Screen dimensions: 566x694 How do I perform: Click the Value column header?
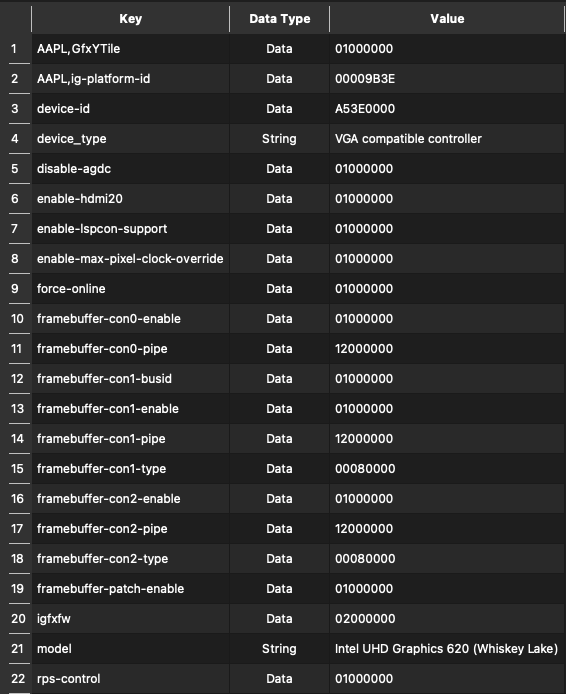click(447, 19)
